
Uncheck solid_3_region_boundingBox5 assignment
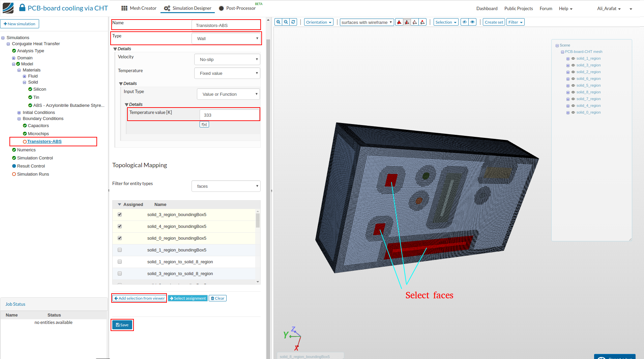pos(120,215)
